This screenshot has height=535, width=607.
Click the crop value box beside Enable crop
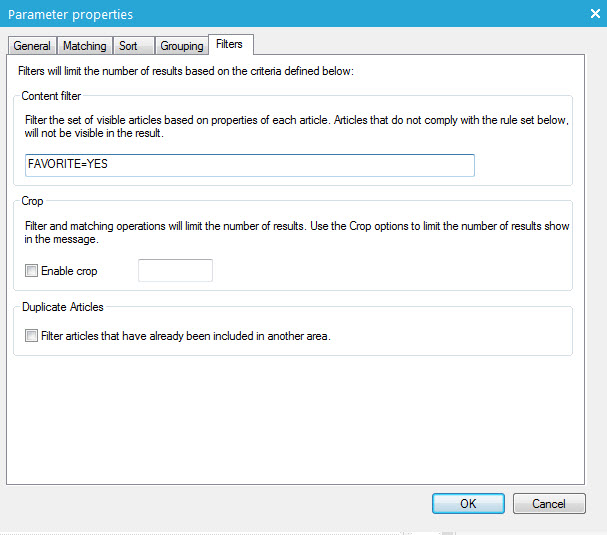click(x=175, y=270)
